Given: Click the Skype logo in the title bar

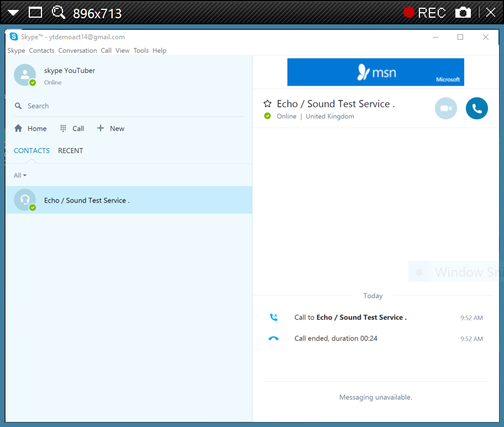Looking at the screenshot, I should pos(14,36).
